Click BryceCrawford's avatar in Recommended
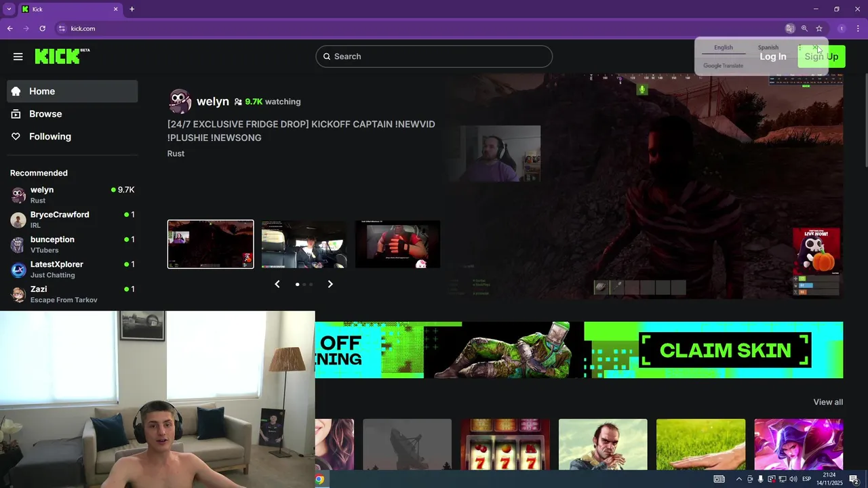Viewport: 868px width, 488px height. tap(18, 220)
